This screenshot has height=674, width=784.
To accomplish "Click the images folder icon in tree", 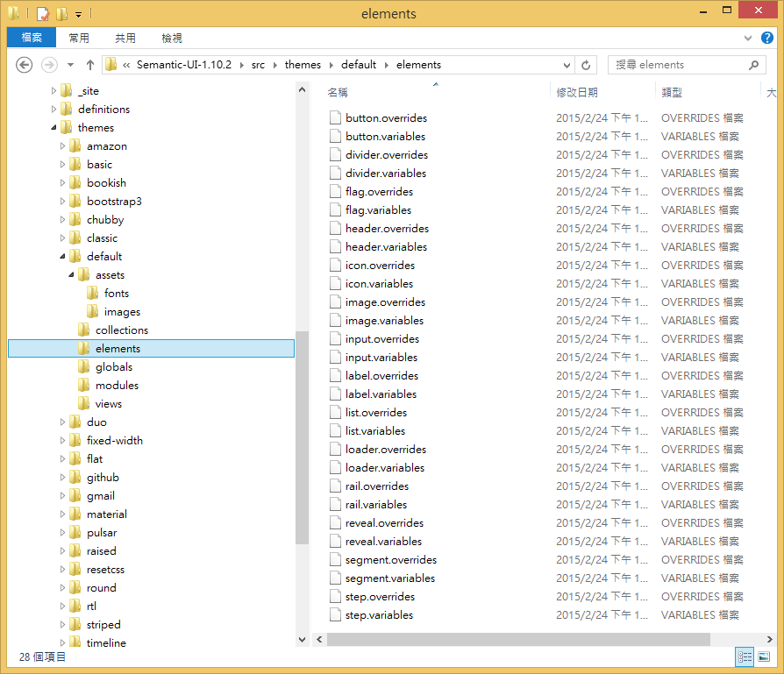I will [92, 312].
